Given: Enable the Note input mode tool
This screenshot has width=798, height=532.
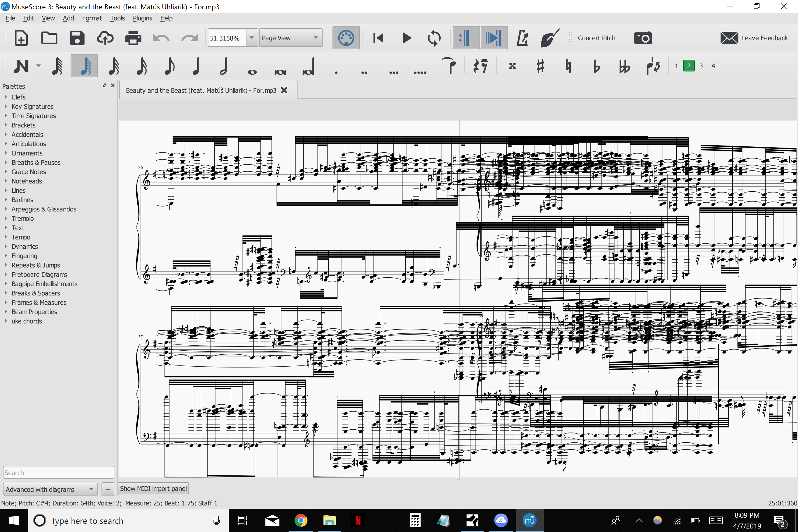Looking at the screenshot, I should tap(21, 65).
